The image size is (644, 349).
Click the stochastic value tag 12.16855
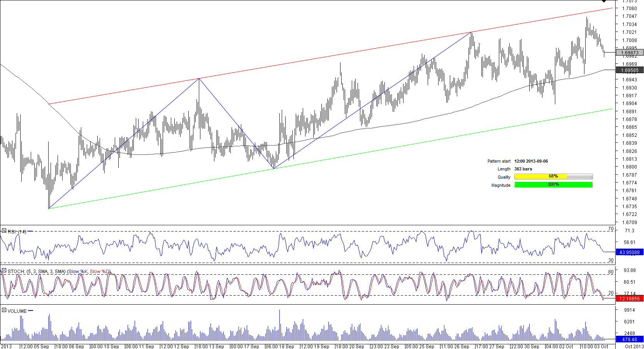629,299
